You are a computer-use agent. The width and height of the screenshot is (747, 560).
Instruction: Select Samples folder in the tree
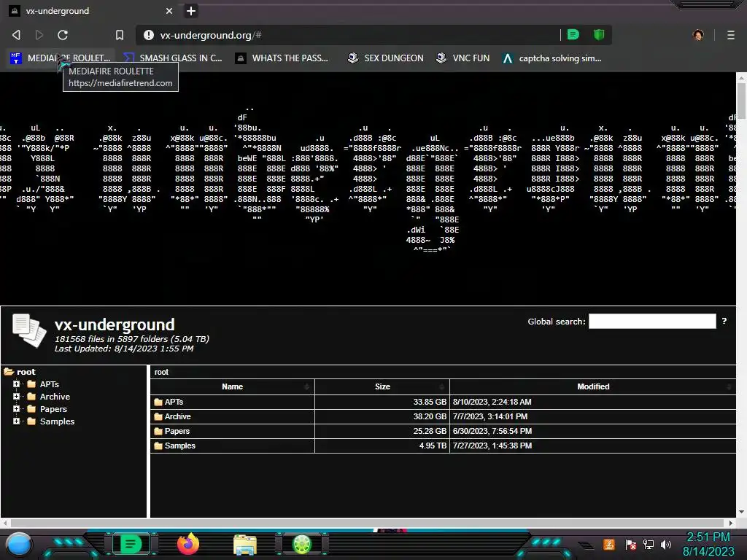(x=57, y=421)
